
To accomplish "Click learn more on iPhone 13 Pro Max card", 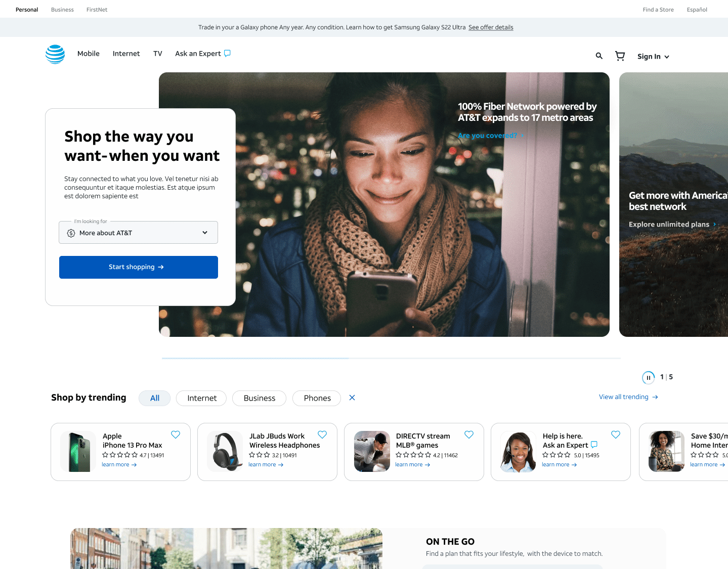I will [119, 464].
